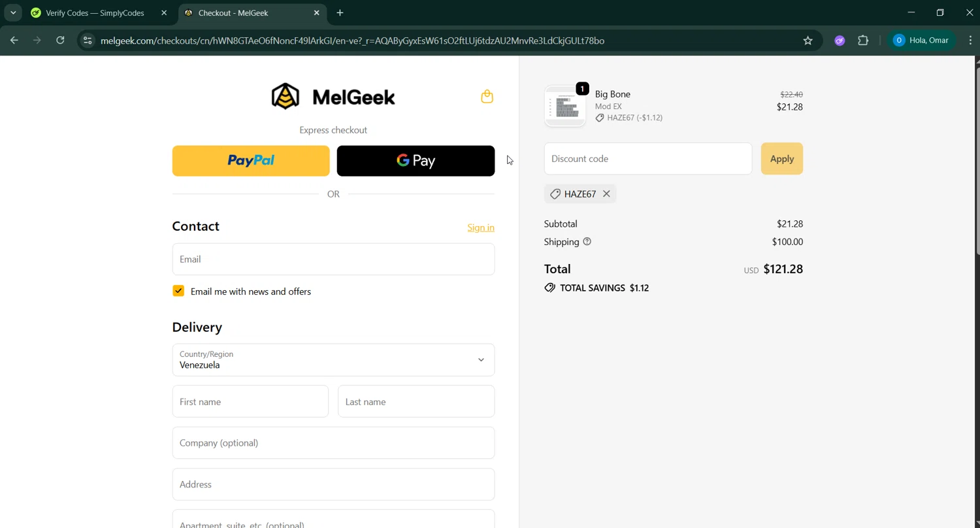Click the $100.00 shipping amount

click(787, 242)
